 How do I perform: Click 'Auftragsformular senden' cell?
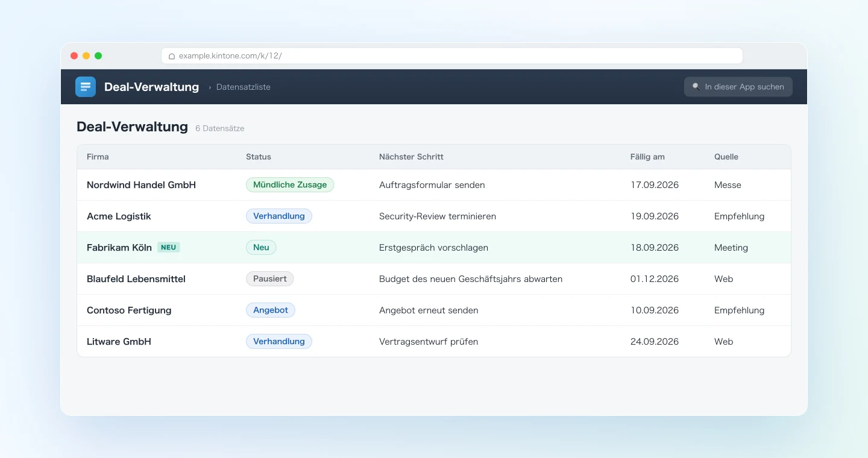(x=432, y=185)
